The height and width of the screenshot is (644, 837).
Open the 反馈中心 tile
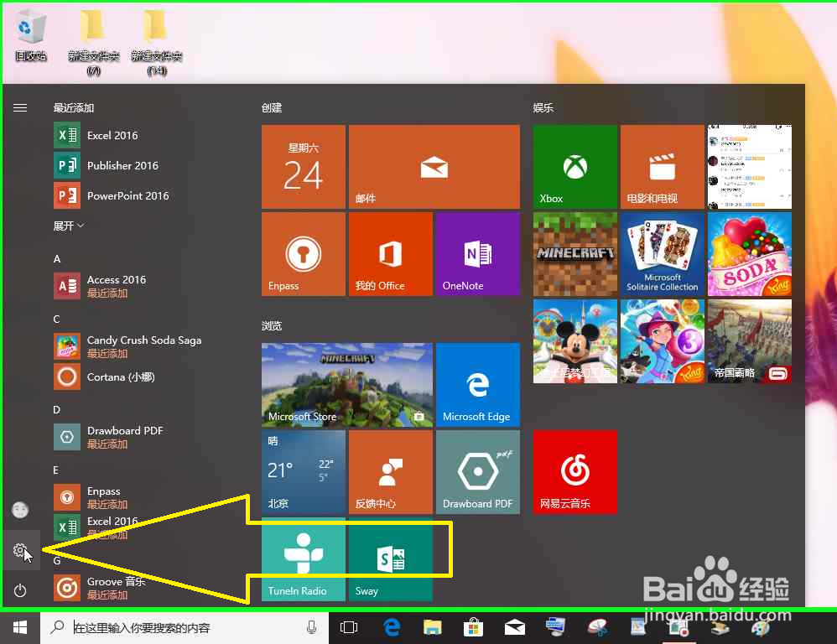click(x=390, y=472)
